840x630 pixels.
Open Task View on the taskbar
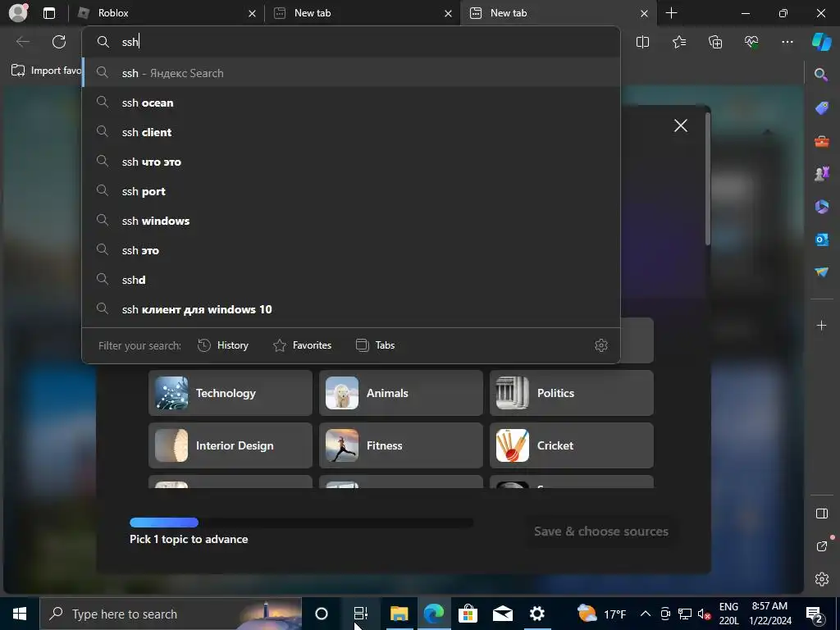coord(361,614)
